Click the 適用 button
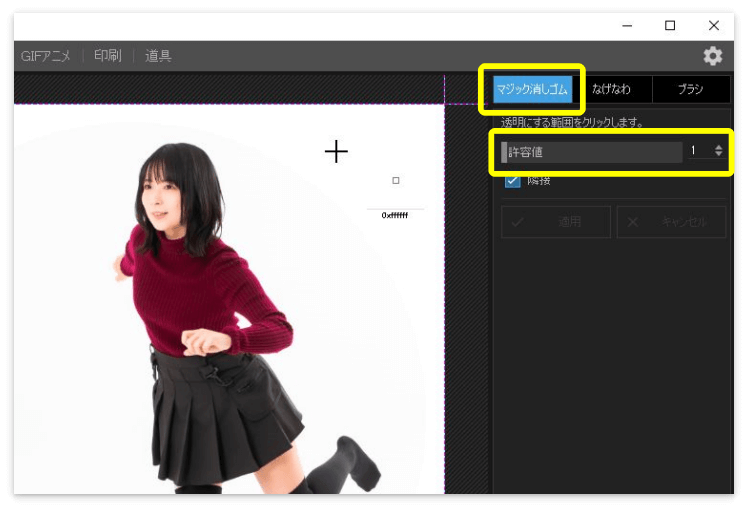748x509 pixels. (556, 222)
